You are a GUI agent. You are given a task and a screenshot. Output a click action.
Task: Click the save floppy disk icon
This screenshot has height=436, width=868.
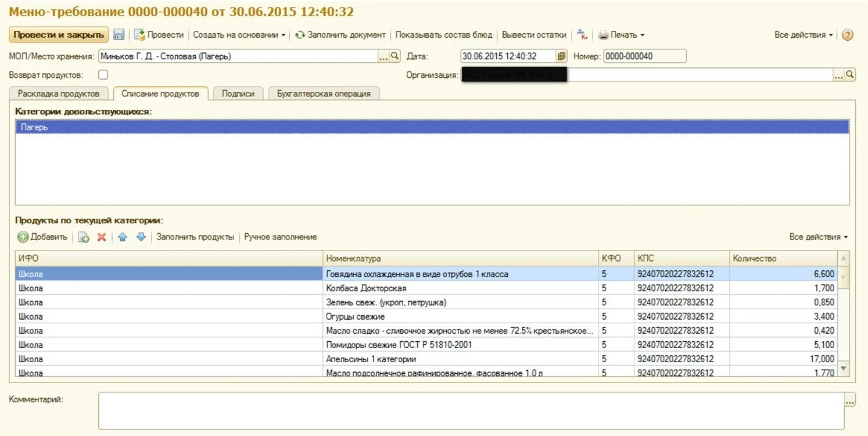[x=119, y=35]
